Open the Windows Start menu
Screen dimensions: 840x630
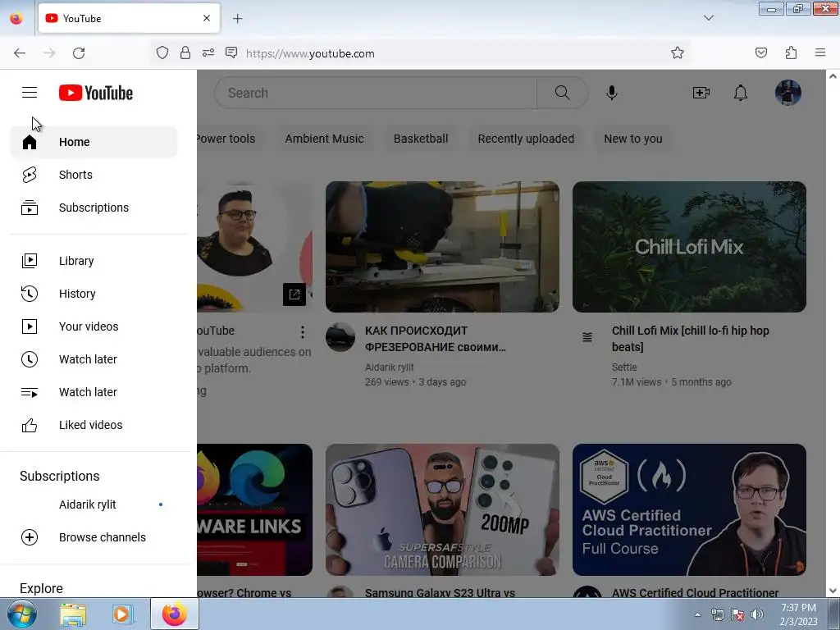pos(22,614)
